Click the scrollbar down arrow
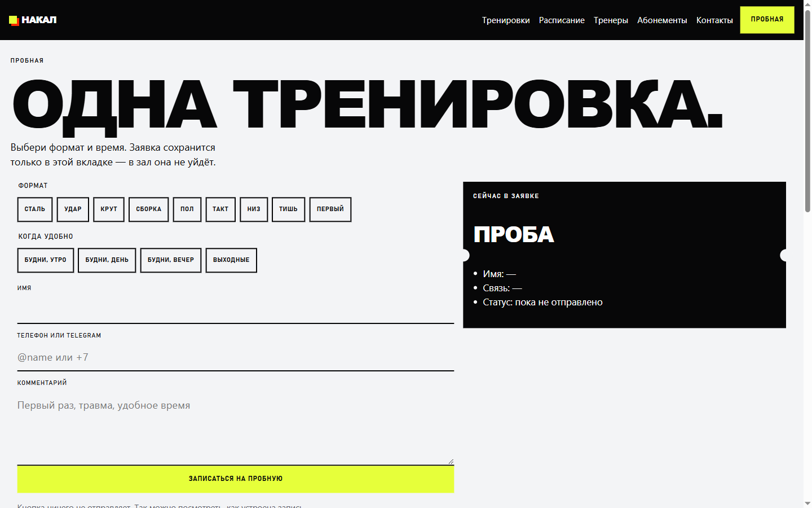This screenshot has height=508, width=812. 807,503
